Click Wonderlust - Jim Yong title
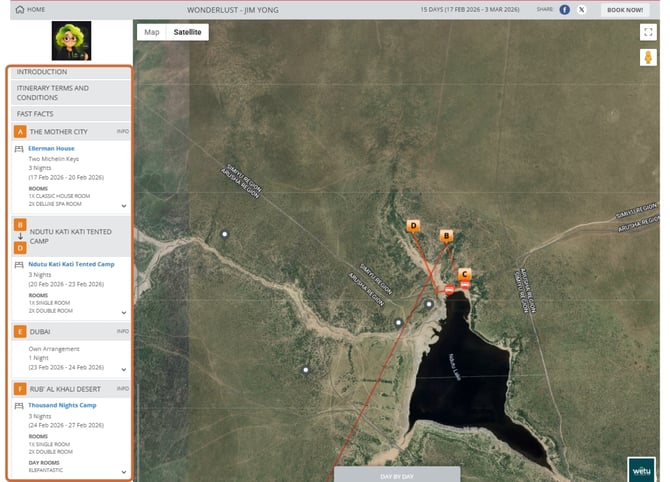Screen dimensions: 670x482 [x=233, y=10]
